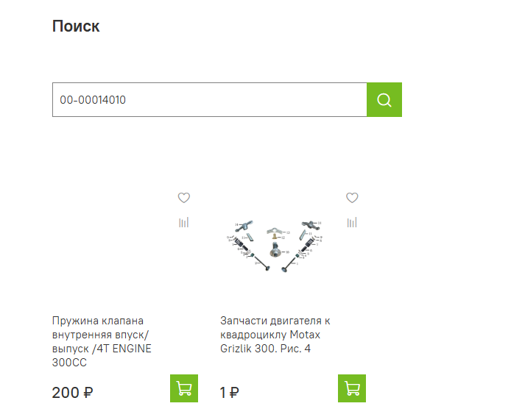Screen dimensions: 511x420
Task: Click the 200 ₽ price label
Action: tap(72, 392)
